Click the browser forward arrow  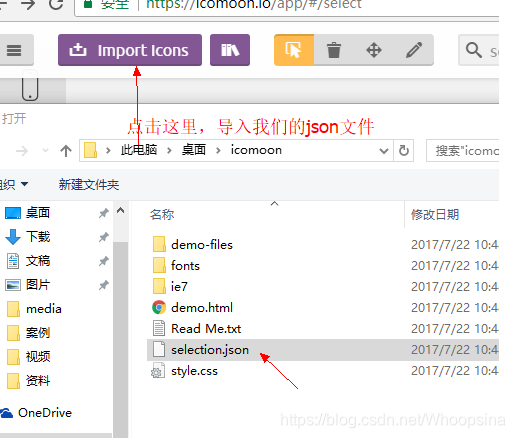click(x=28, y=5)
